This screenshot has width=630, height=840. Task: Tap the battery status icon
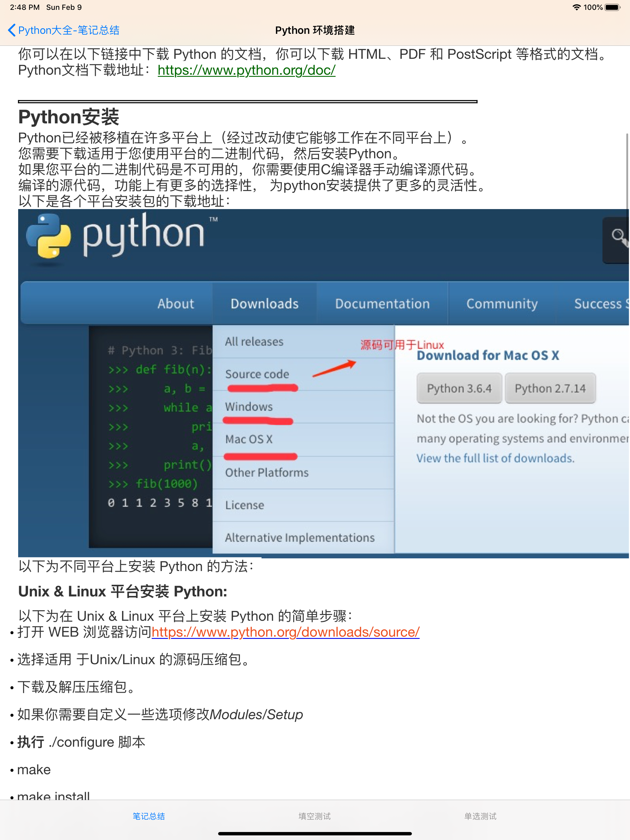coord(612,7)
